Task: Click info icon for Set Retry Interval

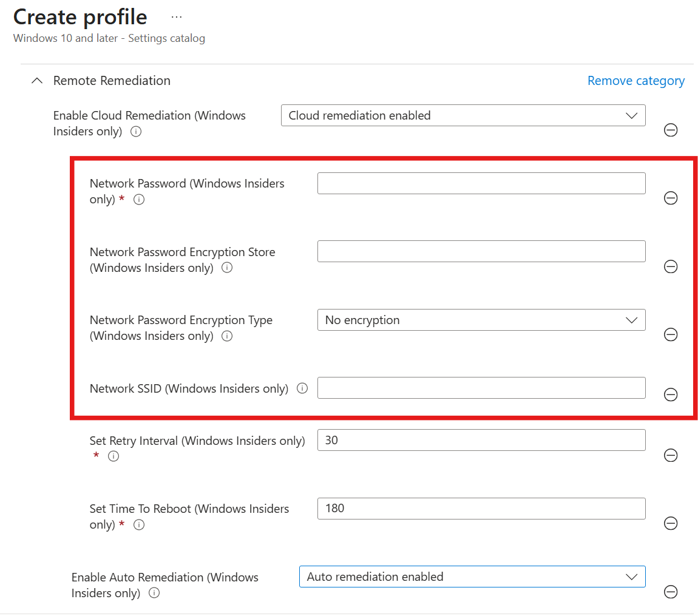Action: (114, 456)
